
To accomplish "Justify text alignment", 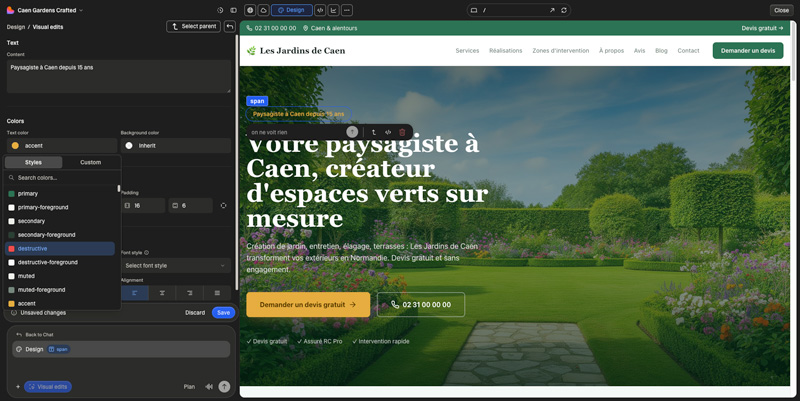I will [217, 293].
